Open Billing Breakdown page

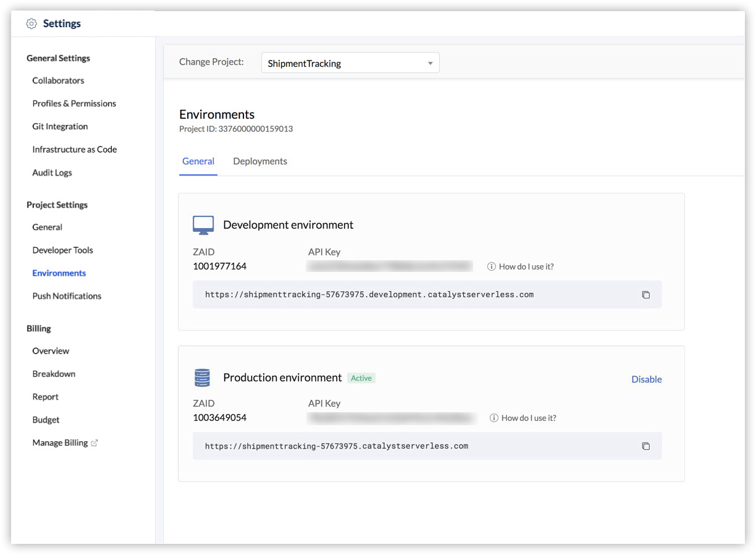pos(54,374)
